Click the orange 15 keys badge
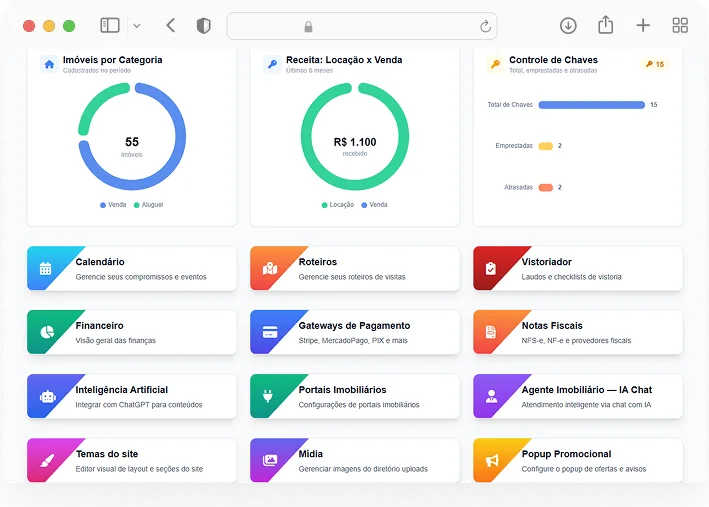 click(x=655, y=64)
